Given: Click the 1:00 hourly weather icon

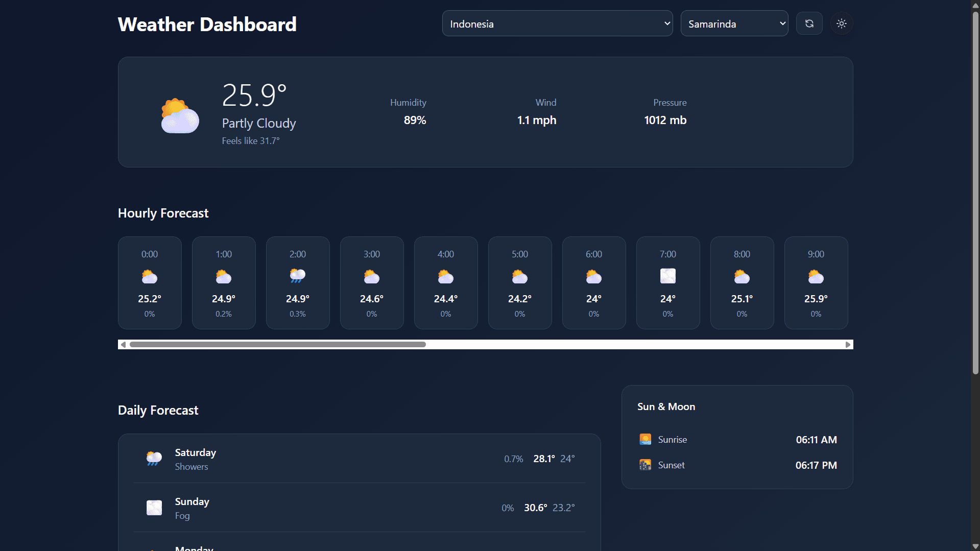Looking at the screenshot, I should point(224,276).
